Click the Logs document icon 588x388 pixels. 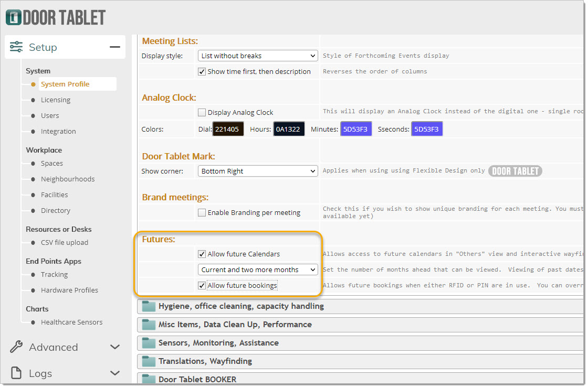pos(16,373)
